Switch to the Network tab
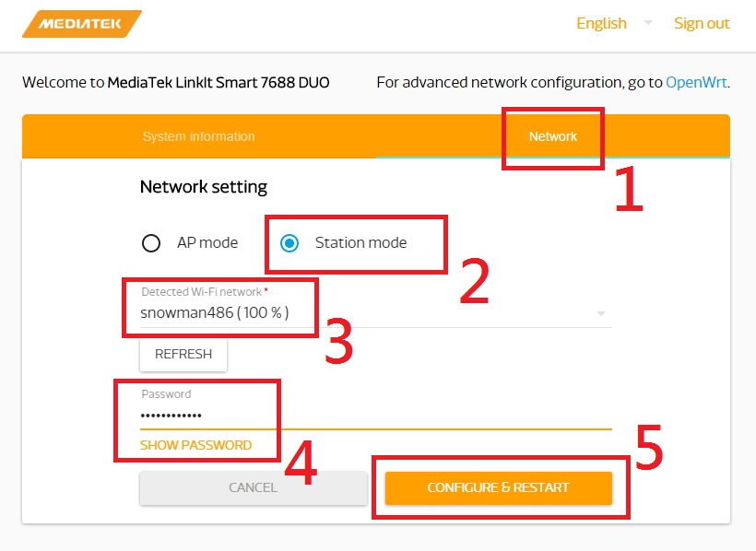This screenshot has width=756, height=551. pos(552,136)
